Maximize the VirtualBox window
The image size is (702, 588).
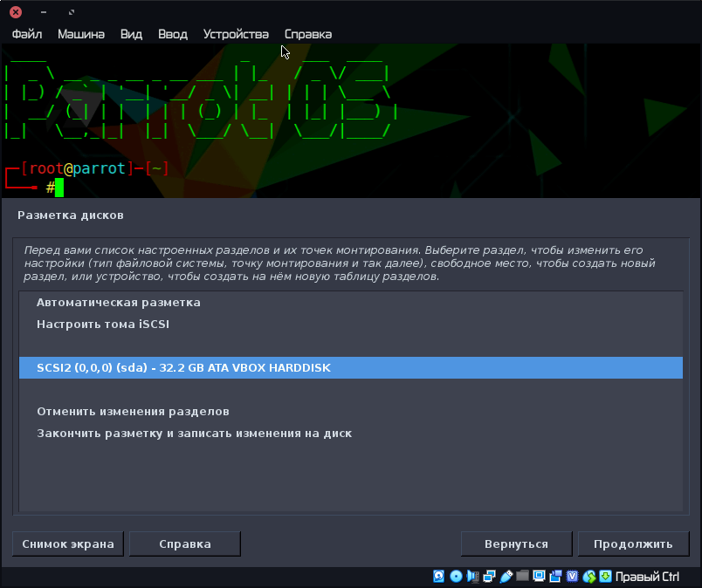point(72,12)
